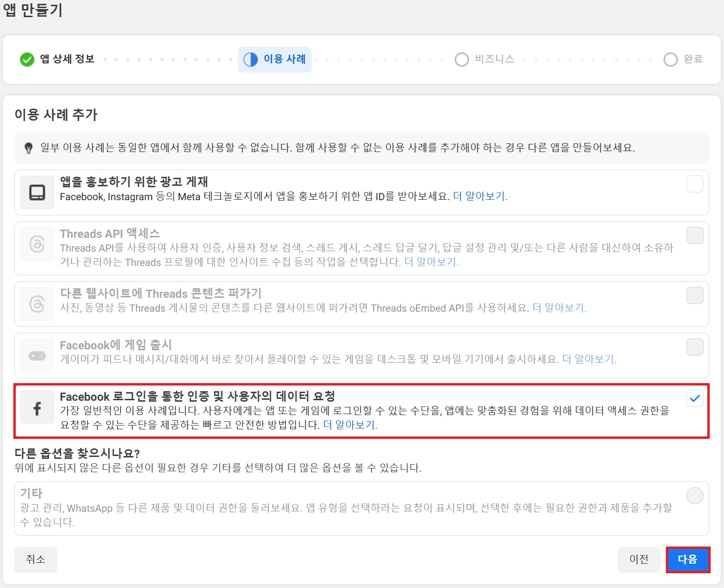
Task: Click the green checkmark icon beside 앱 상세 정보
Action: 27,60
